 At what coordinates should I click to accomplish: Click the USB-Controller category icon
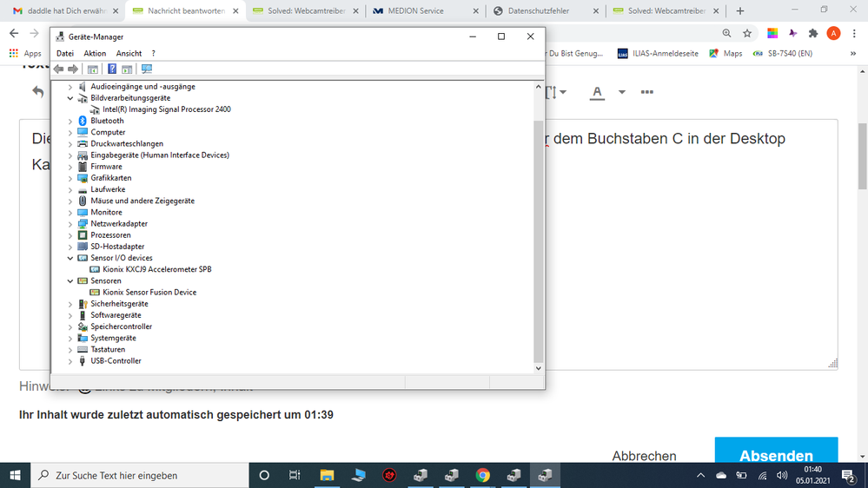[83, 360]
